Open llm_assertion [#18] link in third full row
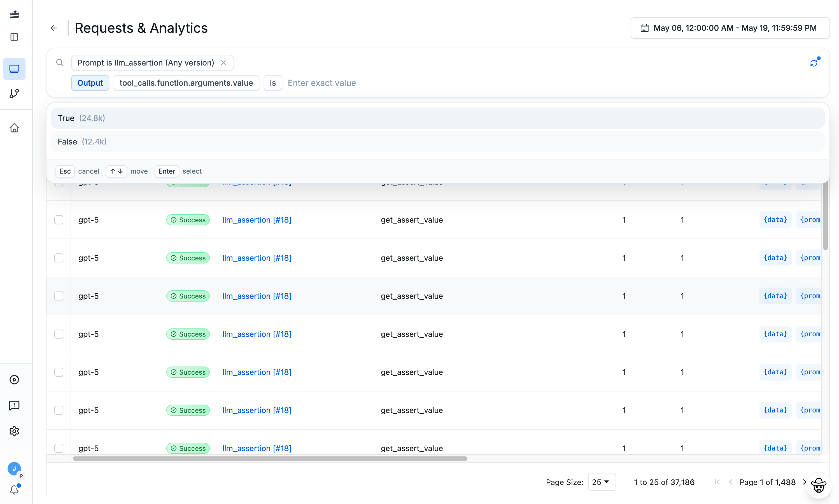The height and width of the screenshot is (504, 839). (257, 296)
